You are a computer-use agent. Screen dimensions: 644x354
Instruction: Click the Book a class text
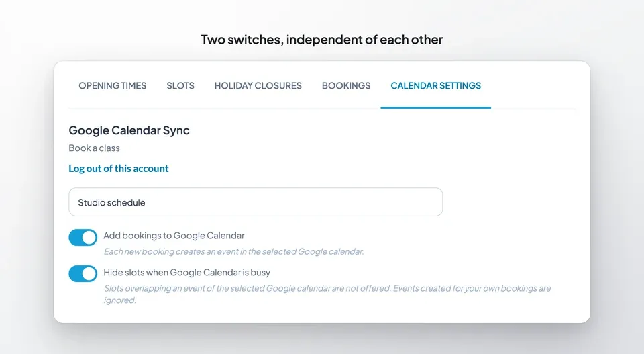coord(94,148)
